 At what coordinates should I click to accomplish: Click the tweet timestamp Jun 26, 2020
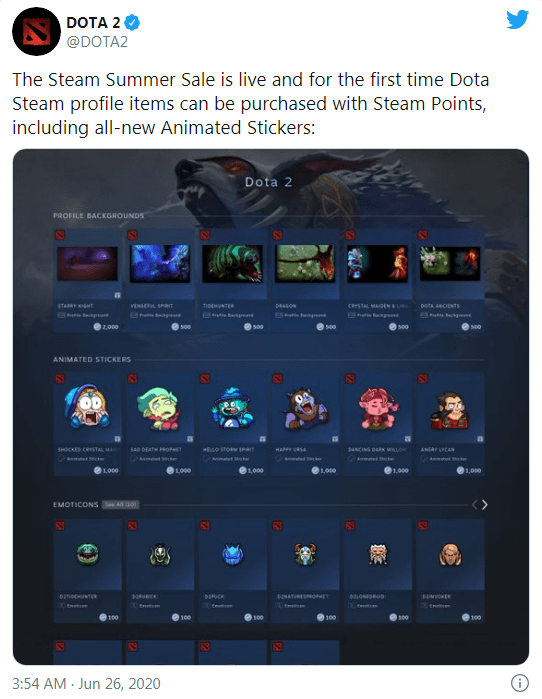click(119, 683)
